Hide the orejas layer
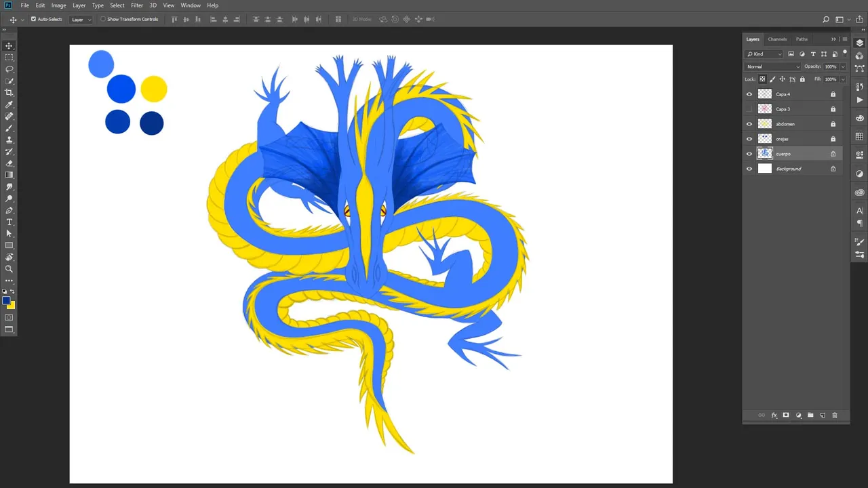The height and width of the screenshot is (488, 868). point(749,139)
